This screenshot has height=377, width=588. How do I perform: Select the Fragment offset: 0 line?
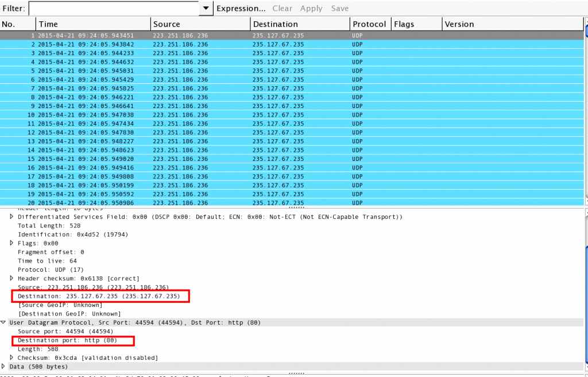51,252
